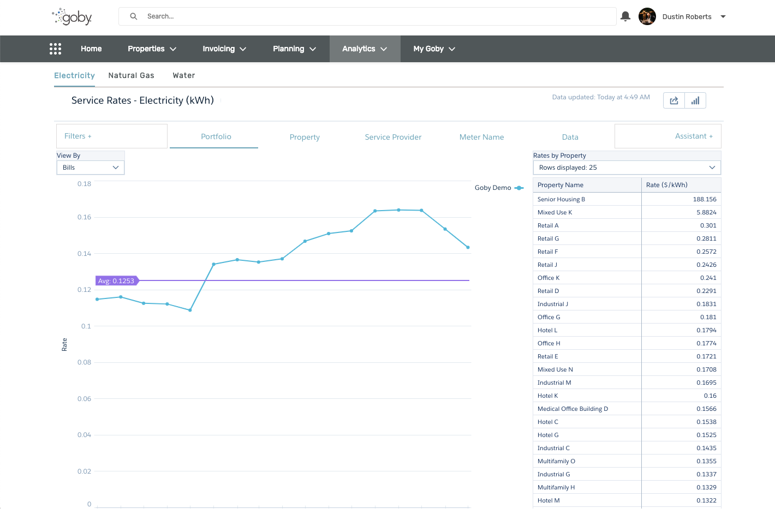Open the Invoicing menu

(x=224, y=49)
